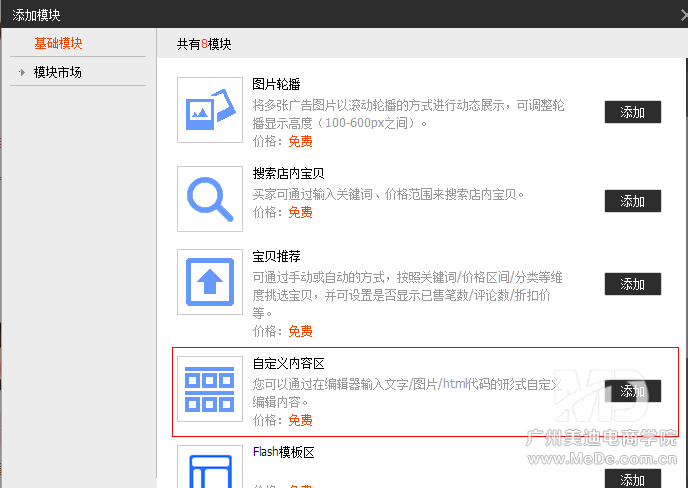Expand the arrow beside 模块市场

22,72
